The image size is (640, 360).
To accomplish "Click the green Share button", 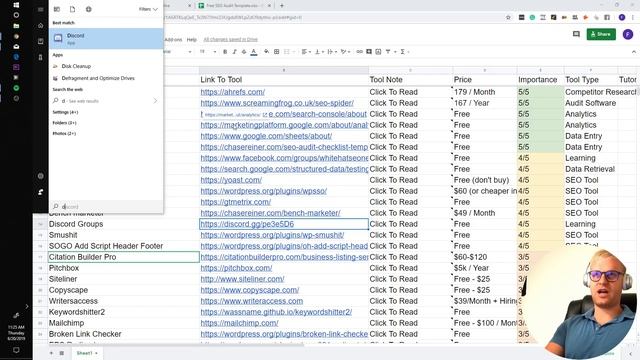I will [x=601, y=34].
